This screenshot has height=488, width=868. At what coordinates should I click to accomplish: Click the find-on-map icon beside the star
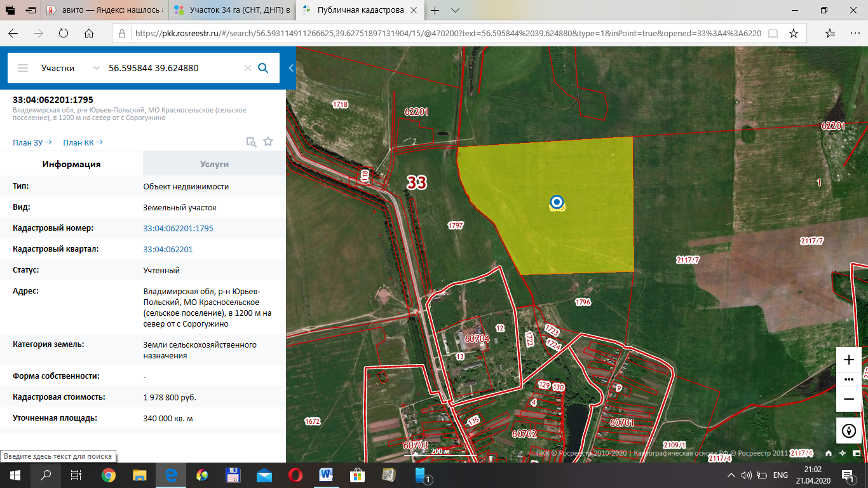(251, 142)
